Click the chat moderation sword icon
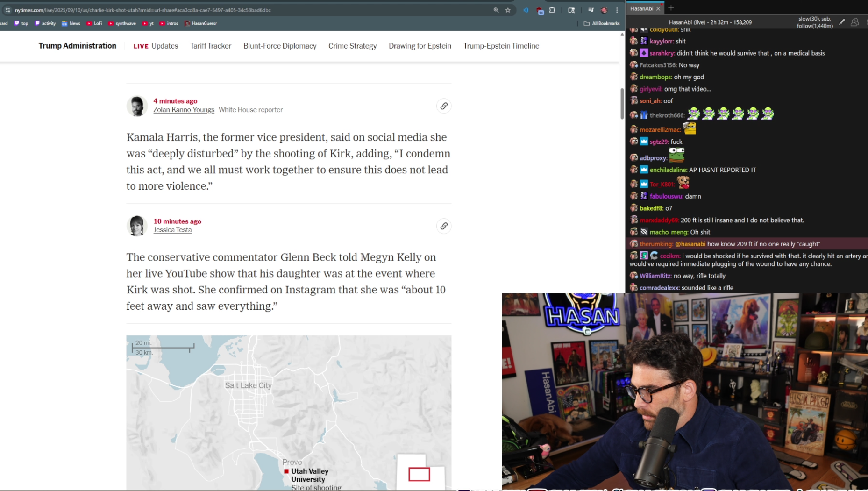 842,22
